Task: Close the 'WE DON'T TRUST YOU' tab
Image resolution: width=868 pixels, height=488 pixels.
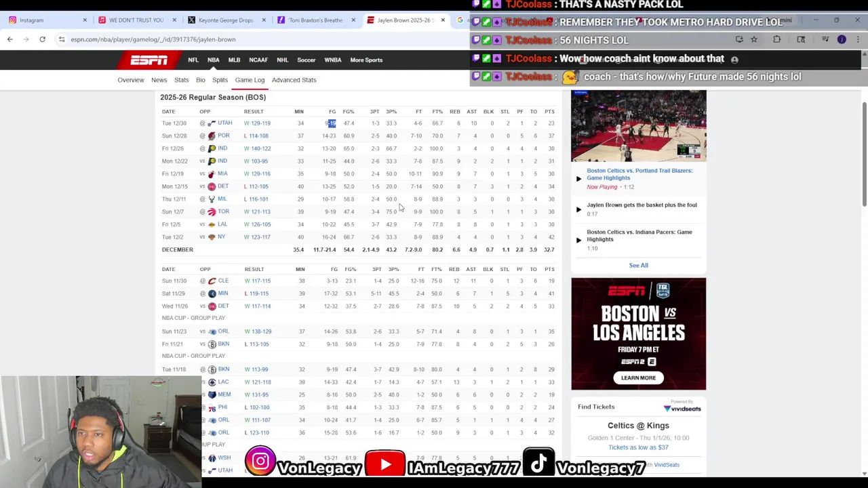Action: coord(174,20)
